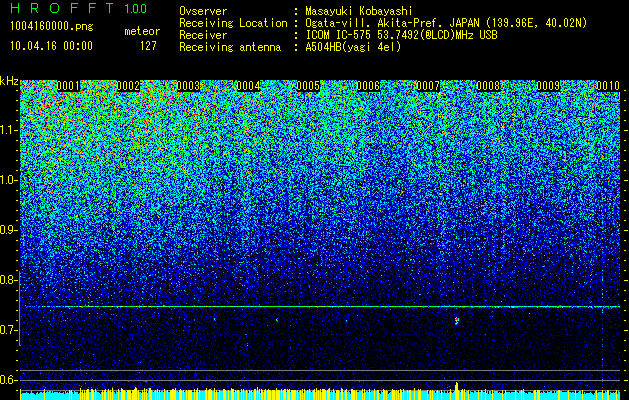Select the name Masayuki Kobayashi
The width and height of the screenshot is (629, 400).
359,11
